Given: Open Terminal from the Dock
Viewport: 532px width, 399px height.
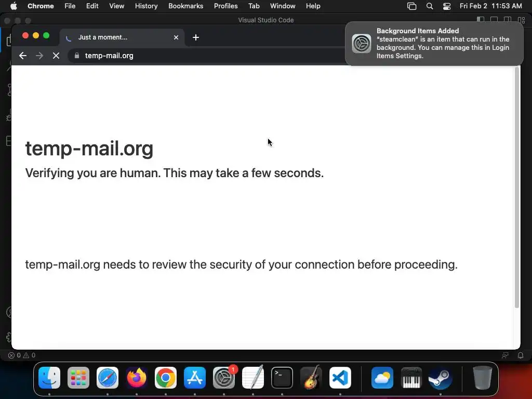Looking at the screenshot, I should [282, 378].
